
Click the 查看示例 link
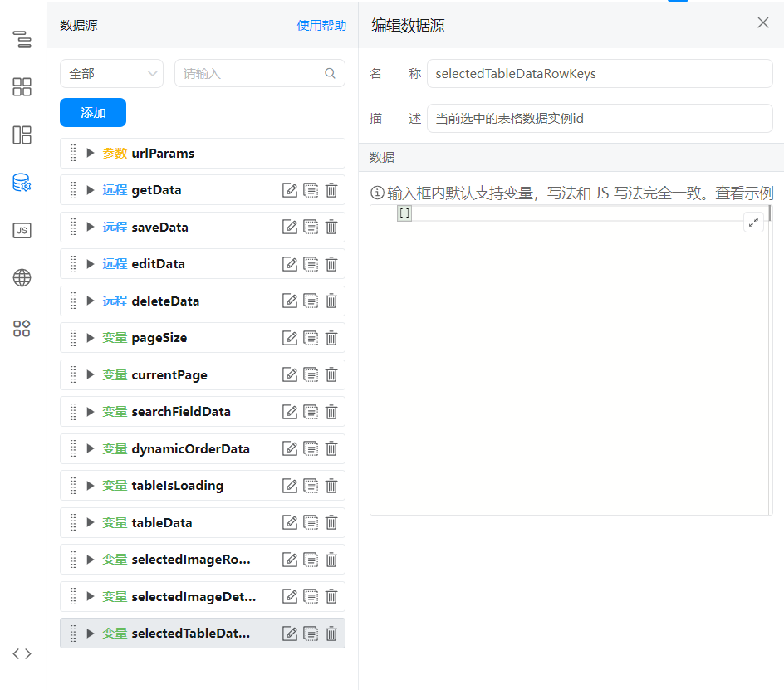[x=744, y=193]
